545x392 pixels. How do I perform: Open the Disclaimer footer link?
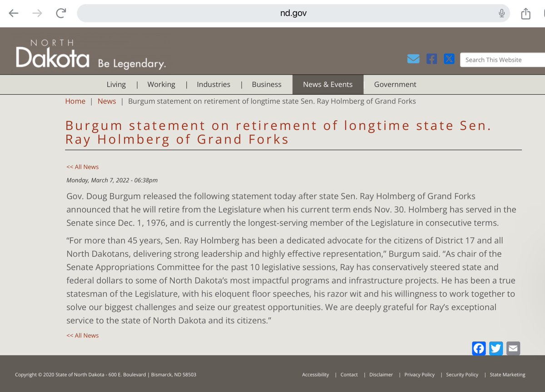[x=381, y=375]
